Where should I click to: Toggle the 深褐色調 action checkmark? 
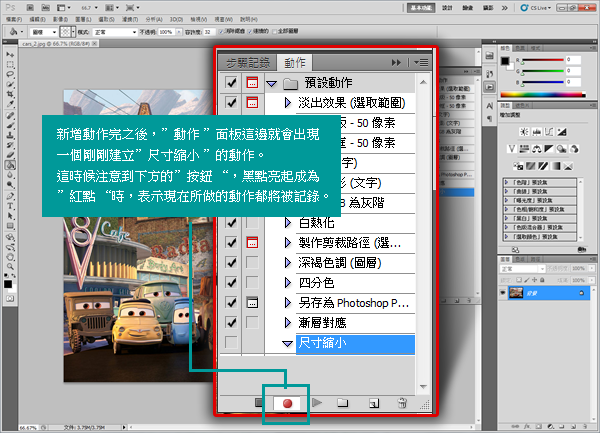coord(231,262)
